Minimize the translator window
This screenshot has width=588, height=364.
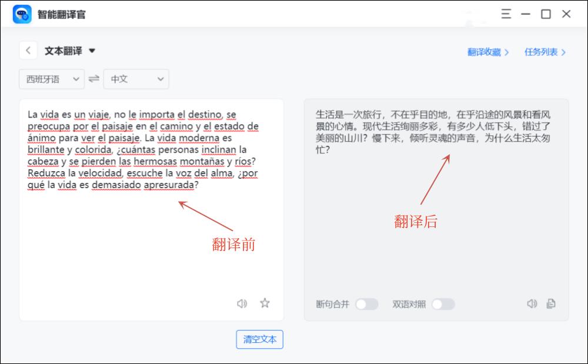click(x=526, y=14)
